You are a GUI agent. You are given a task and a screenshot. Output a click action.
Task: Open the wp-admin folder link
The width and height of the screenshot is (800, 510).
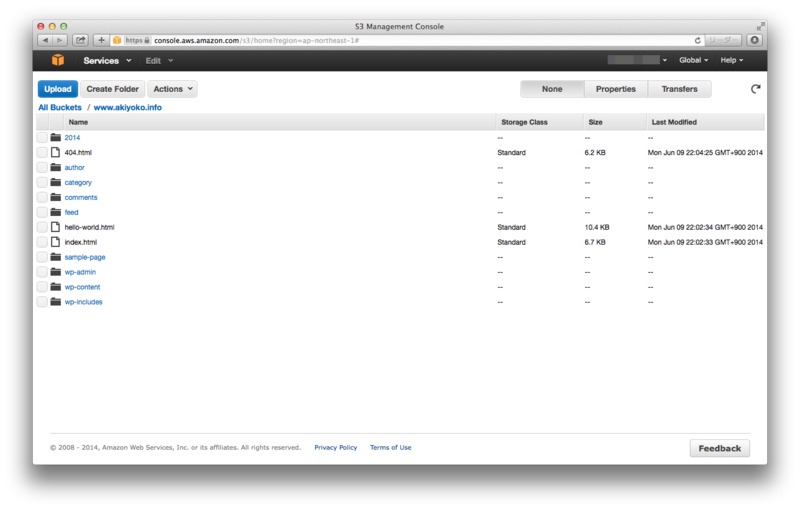click(80, 272)
